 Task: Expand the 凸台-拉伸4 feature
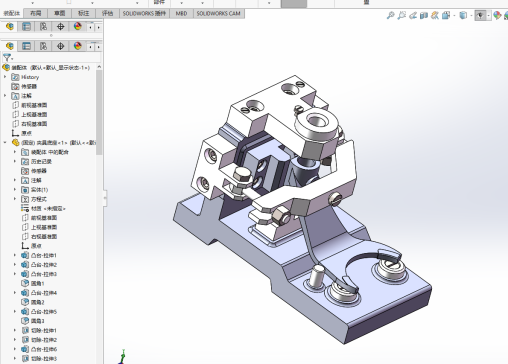coord(15,293)
